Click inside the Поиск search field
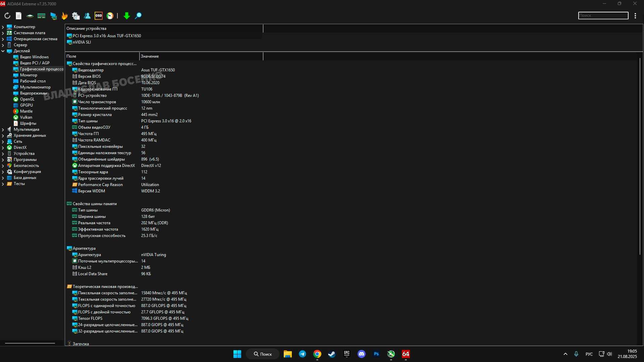This screenshot has width=644, height=362. tap(603, 15)
